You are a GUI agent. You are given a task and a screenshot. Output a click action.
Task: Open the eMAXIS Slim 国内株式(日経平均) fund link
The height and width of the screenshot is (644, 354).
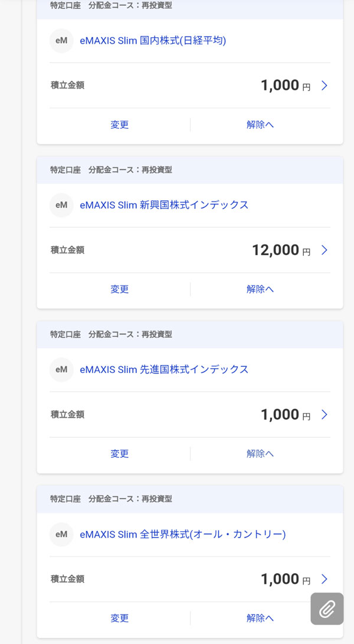click(x=153, y=41)
